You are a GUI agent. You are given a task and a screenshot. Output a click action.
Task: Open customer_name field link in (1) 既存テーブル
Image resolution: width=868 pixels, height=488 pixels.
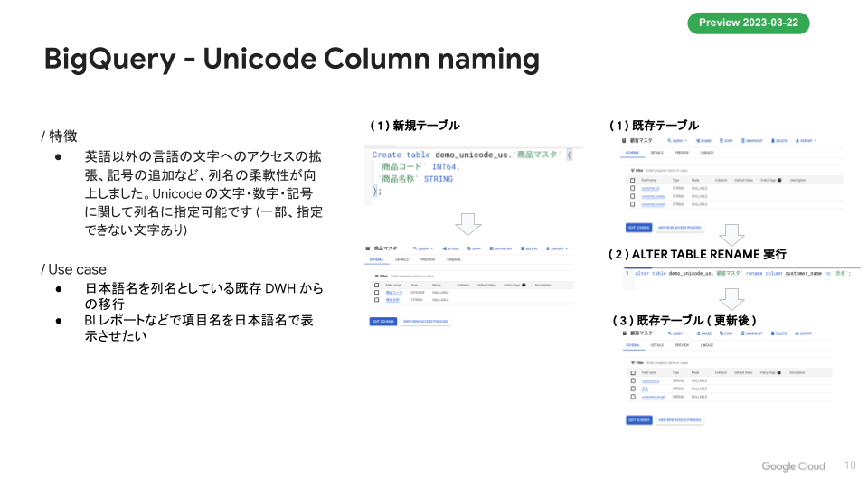[653, 196]
